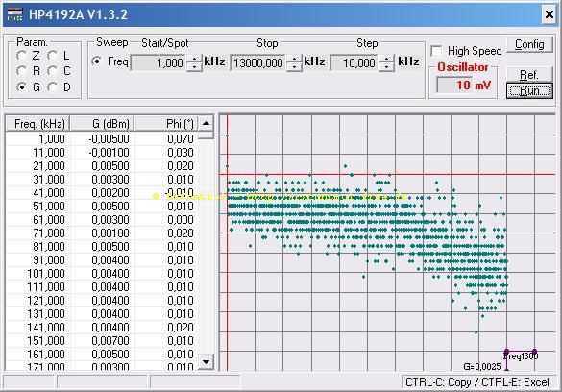
Task: Select the 111,000 kHz frequency cell
Action: click(38, 286)
